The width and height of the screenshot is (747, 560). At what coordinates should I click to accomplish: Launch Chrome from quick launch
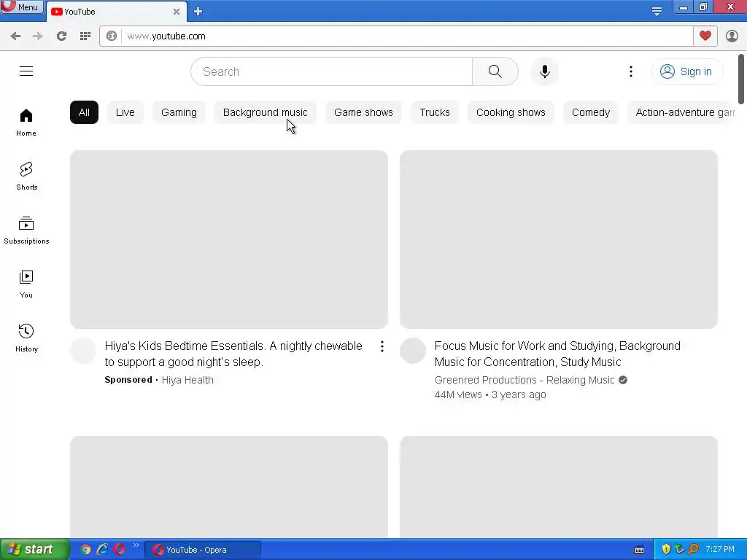(x=85, y=550)
